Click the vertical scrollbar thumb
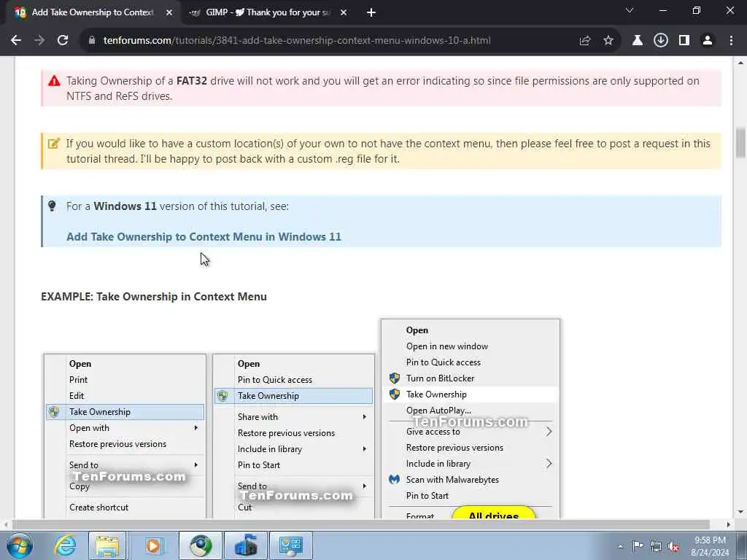The width and height of the screenshot is (747, 560). (740, 142)
